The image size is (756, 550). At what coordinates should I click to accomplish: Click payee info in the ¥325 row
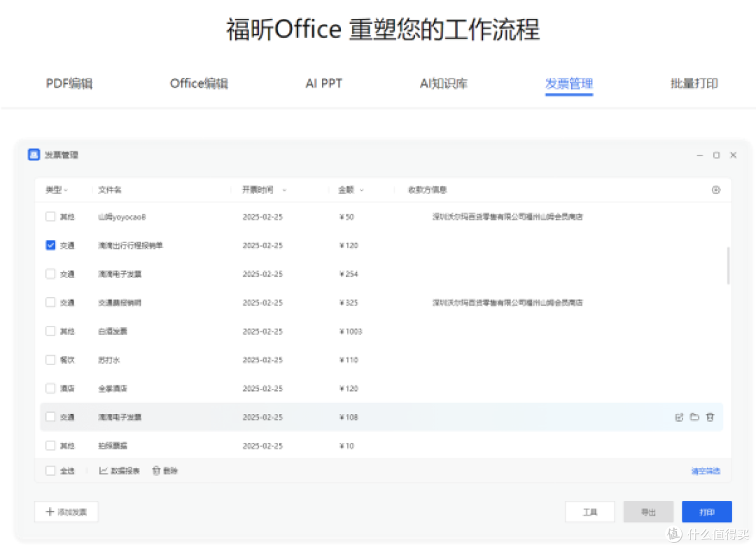coord(507,303)
